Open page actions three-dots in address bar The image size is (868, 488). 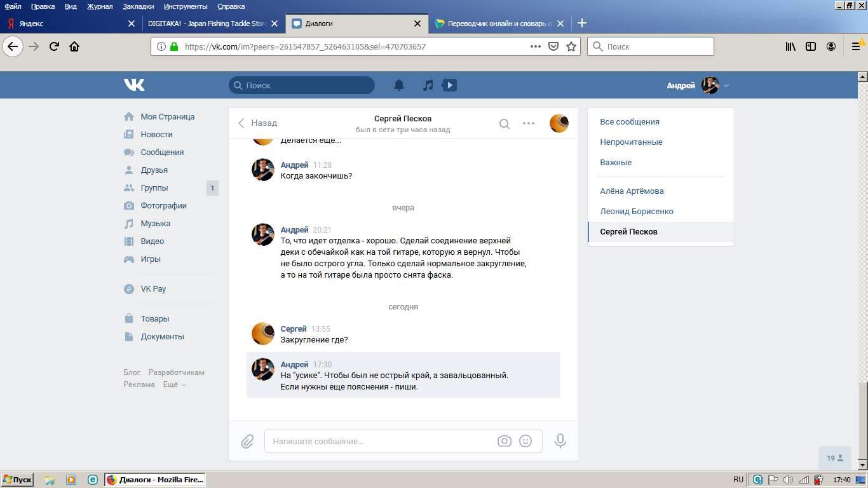[x=536, y=46]
